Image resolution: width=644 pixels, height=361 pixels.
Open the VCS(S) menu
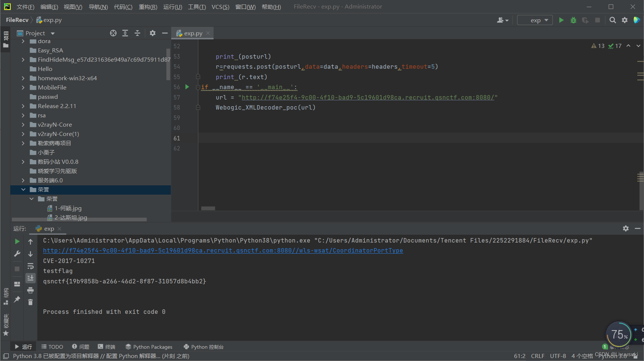[221, 7]
